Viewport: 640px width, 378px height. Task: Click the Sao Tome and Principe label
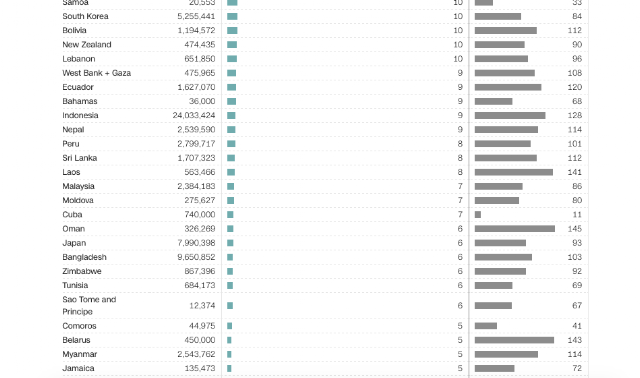pyautogui.click(x=89, y=306)
